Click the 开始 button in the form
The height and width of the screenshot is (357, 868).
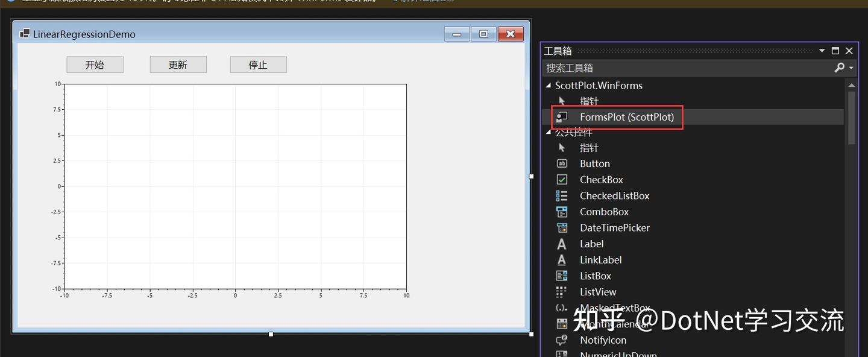point(95,65)
